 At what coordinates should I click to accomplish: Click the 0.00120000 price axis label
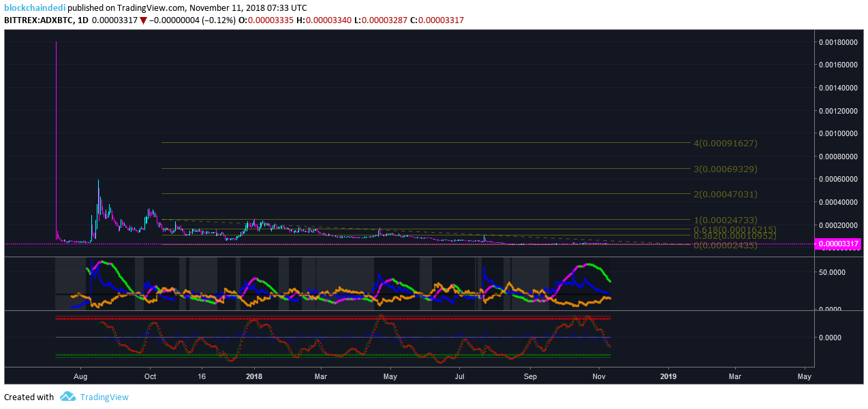[837, 111]
